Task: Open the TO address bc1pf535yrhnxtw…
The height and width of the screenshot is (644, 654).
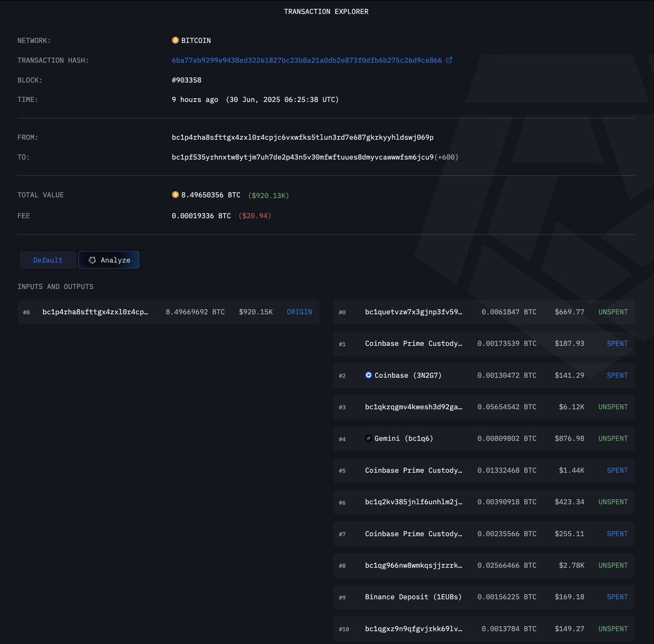Action: click(x=302, y=157)
